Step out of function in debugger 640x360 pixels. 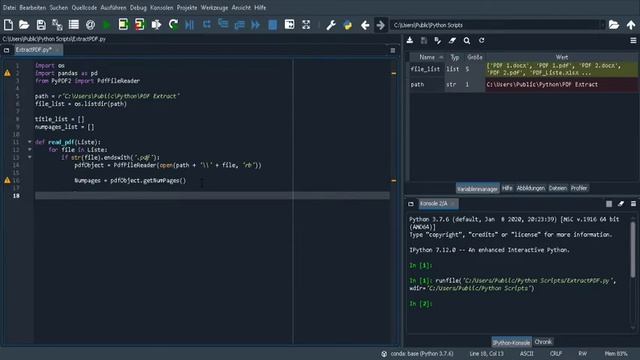point(240,25)
